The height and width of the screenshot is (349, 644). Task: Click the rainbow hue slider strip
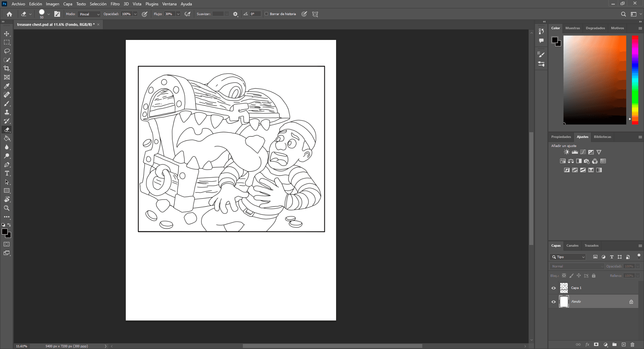tap(635, 80)
